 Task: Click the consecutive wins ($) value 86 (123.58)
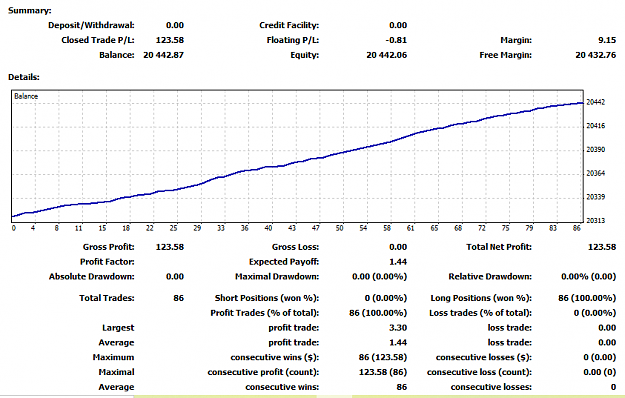383,357
